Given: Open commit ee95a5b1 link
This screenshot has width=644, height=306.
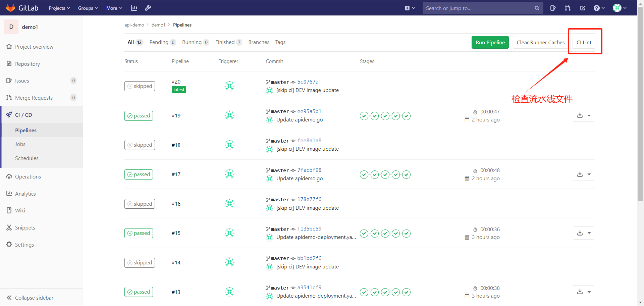Looking at the screenshot, I should [x=309, y=111].
